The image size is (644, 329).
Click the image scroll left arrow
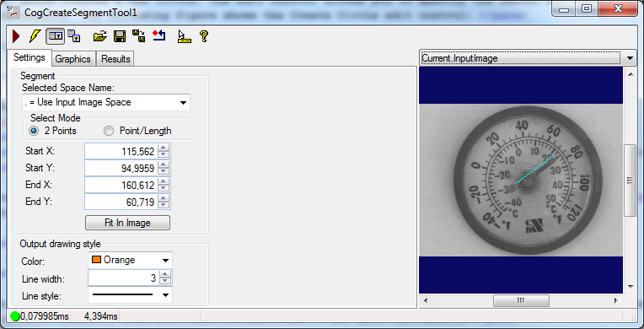pos(426,300)
